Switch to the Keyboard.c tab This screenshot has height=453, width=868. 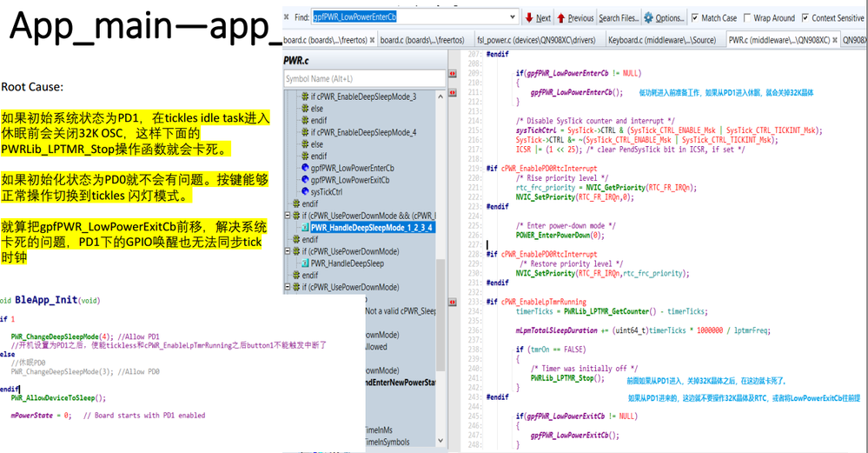point(661,40)
